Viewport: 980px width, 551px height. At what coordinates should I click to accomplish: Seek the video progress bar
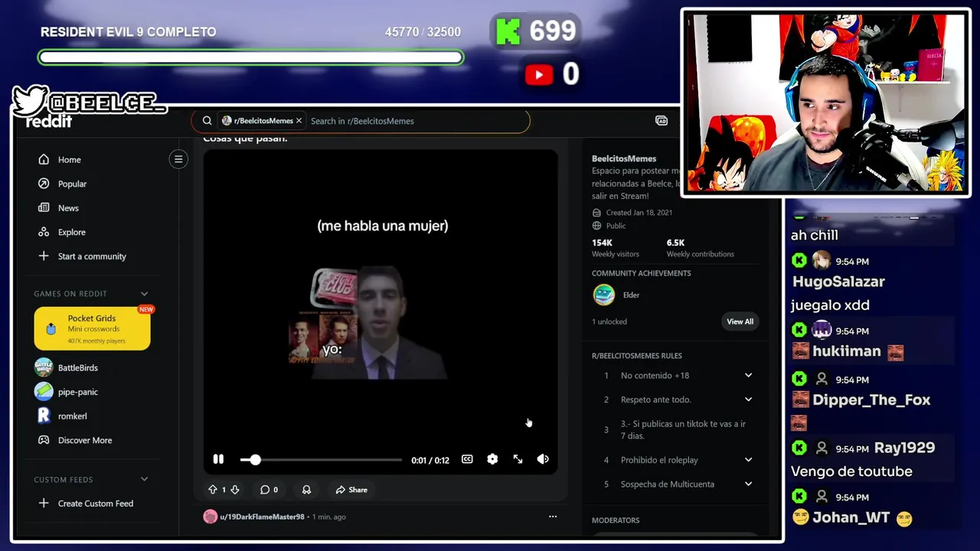[x=321, y=460]
